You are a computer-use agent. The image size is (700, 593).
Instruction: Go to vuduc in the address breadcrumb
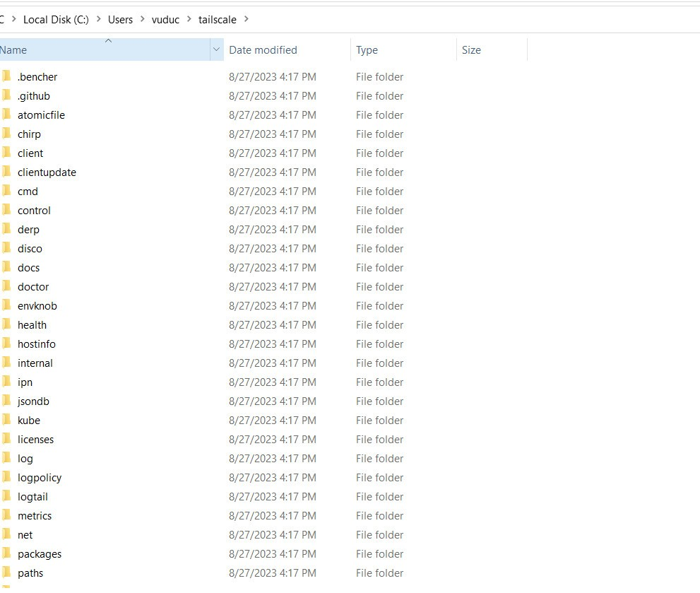165,20
